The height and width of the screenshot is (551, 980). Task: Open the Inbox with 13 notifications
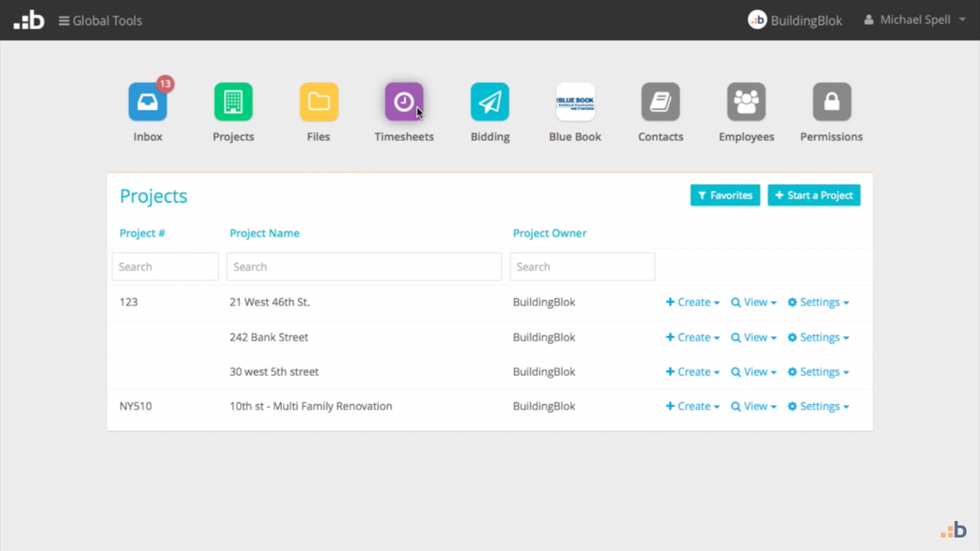coord(147,102)
